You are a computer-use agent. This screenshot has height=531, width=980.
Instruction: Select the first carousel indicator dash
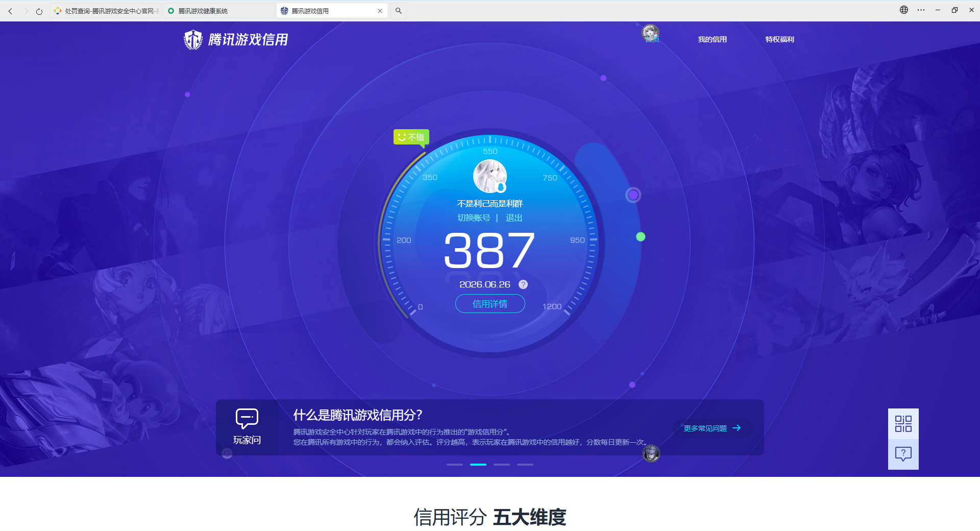coord(455,465)
